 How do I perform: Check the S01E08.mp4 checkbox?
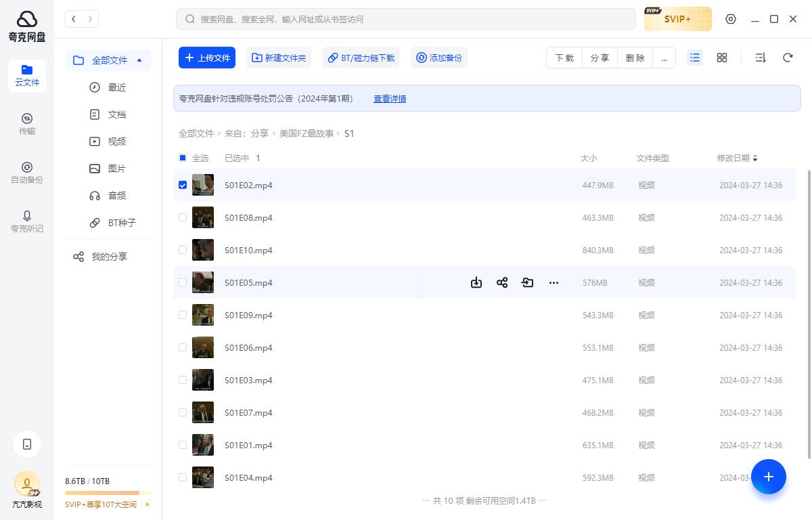(183, 217)
